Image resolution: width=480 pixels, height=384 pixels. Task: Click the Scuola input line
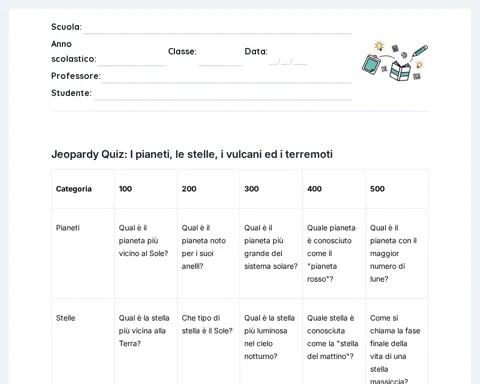pyautogui.click(x=217, y=28)
